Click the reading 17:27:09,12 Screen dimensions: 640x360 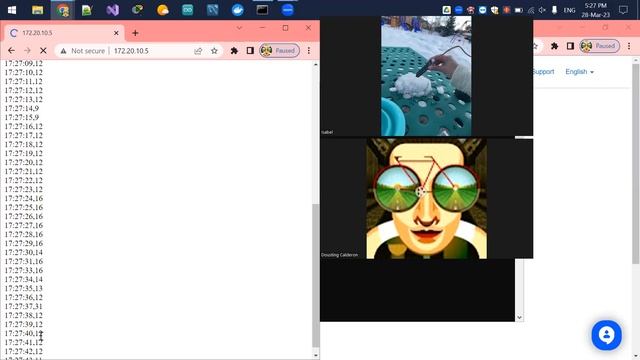click(x=23, y=64)
